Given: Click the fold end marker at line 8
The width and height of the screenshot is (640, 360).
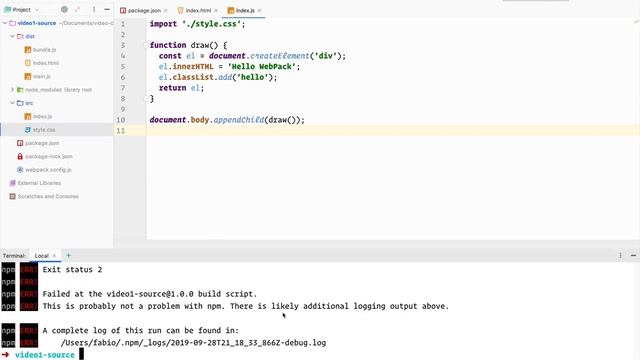Looking at the screenshot, I should (146, 98).
